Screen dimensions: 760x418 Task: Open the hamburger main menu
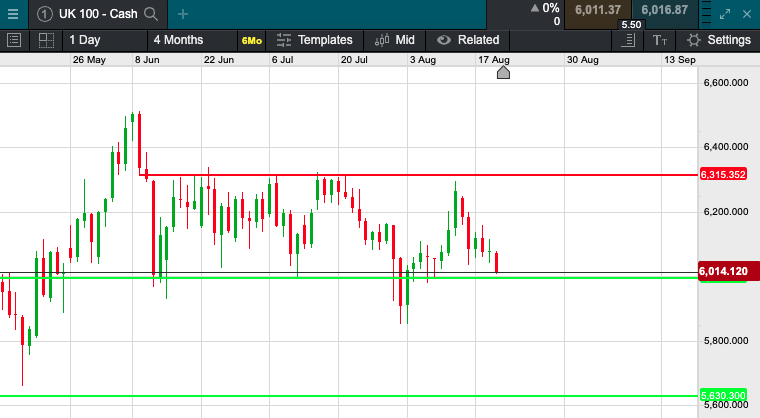[x=13, y=14]
